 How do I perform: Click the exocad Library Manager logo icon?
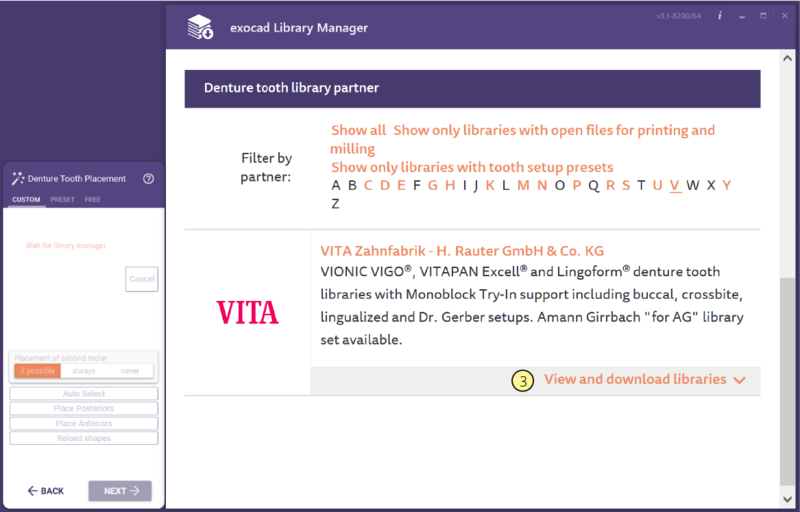pos(200,28)
